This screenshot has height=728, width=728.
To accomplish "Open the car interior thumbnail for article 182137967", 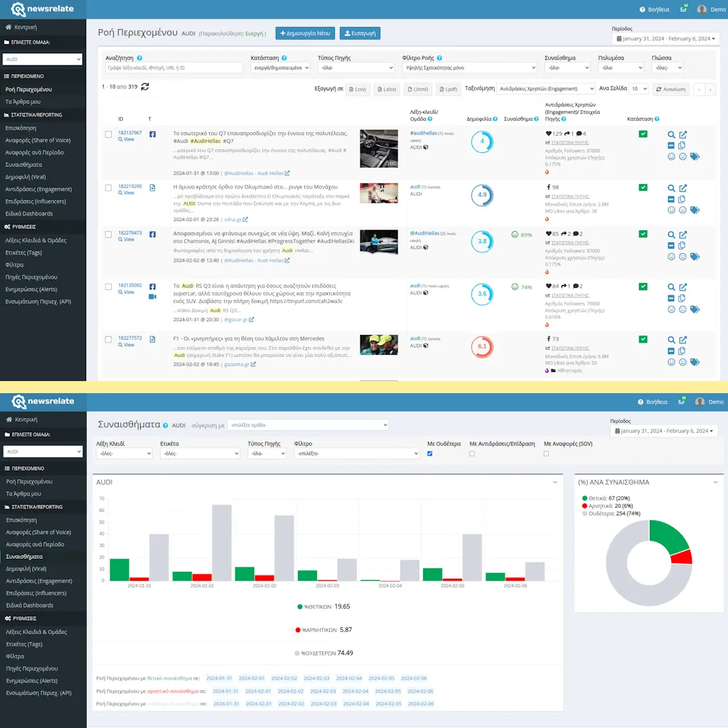I will [x=379, y=149].
